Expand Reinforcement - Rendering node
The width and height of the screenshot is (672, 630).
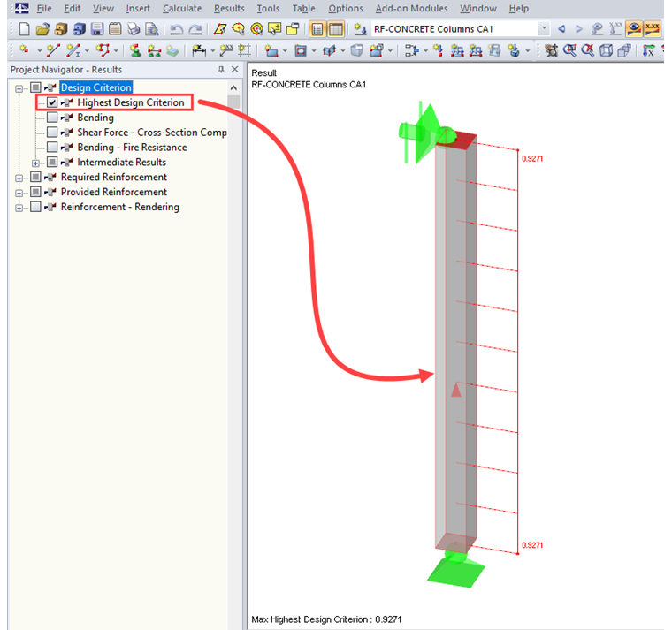(19, 209)
